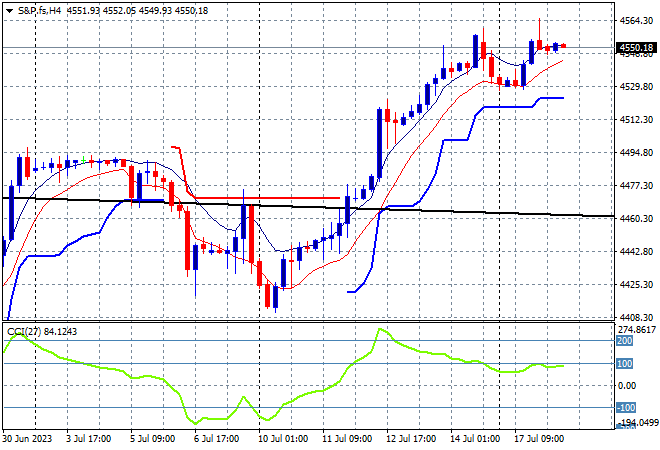This screenshot has height=450, width=660.
Task: Click the small green doji candle
Action: tap(84, 160)
